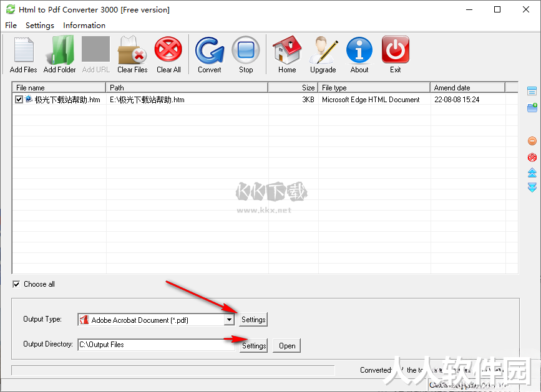Click the Stop toolbar icon
This screenshot has width=541, height=392.
[246, 50]
